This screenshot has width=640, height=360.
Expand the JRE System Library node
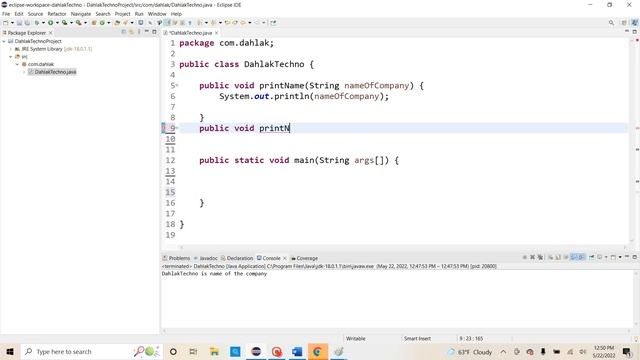click(11, 49)
